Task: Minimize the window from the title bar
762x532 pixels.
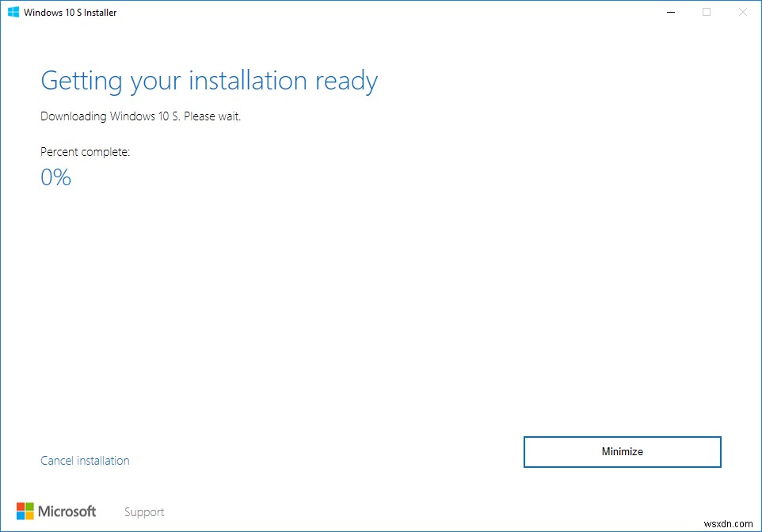Action: coord(670,12)
